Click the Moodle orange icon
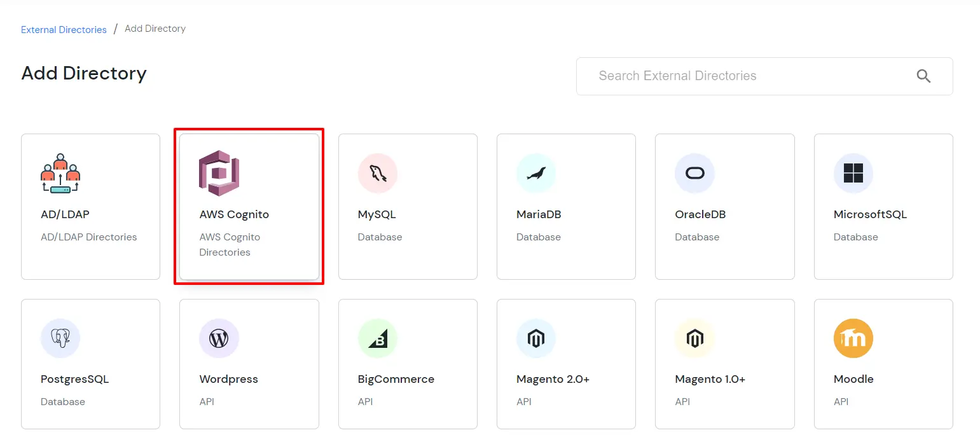 853,338
